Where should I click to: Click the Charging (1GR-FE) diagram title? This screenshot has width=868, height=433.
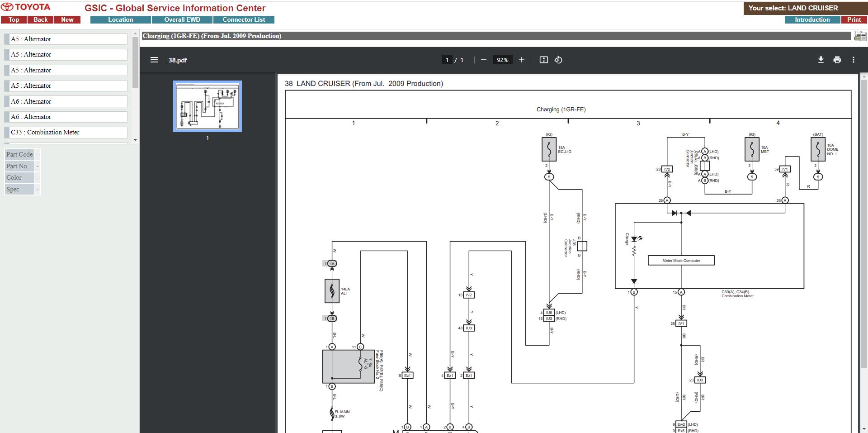tap(561, 109)
